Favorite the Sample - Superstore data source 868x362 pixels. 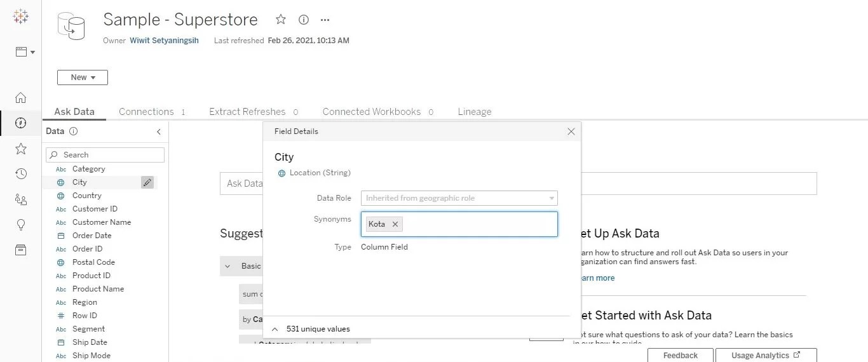pos(281,20)
